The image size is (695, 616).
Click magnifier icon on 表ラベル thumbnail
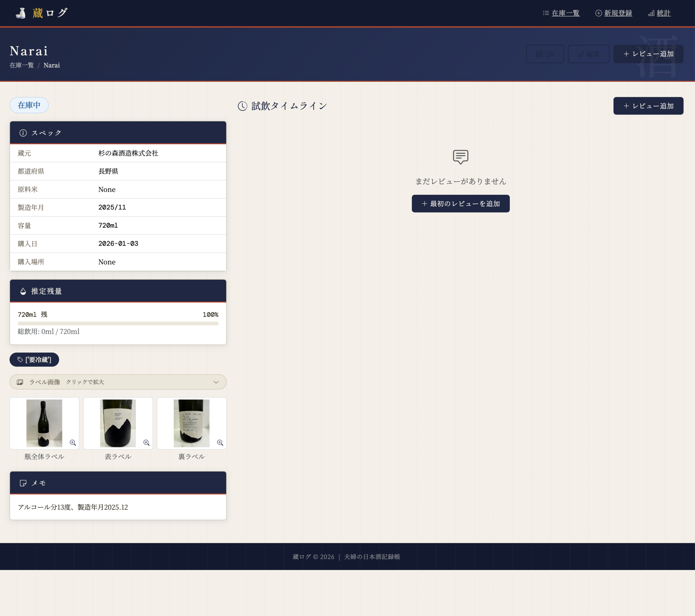coord(146,442)
